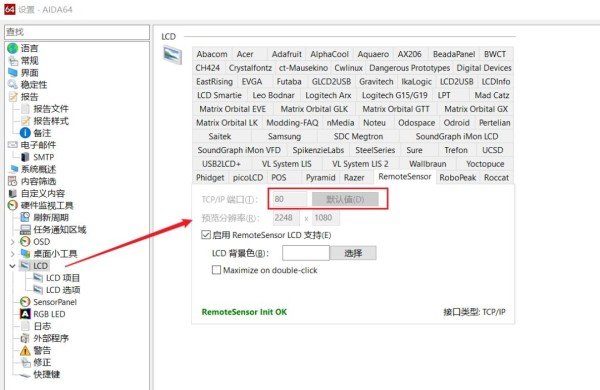Screen dimensions: 600x390
Task: Click the 桌面小工具 icon
Action: click(25, 253)
